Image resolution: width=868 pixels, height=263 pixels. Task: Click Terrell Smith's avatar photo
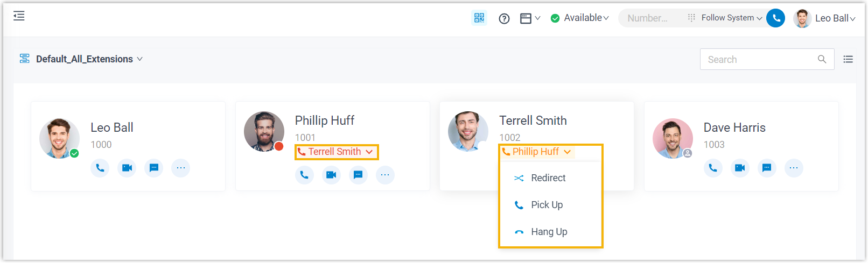(x=468, y=131)
